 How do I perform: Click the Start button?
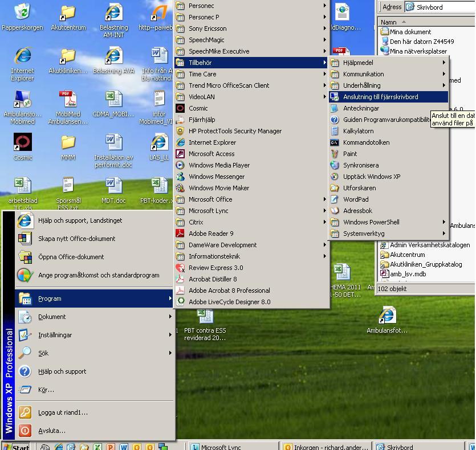coord(16,447)
